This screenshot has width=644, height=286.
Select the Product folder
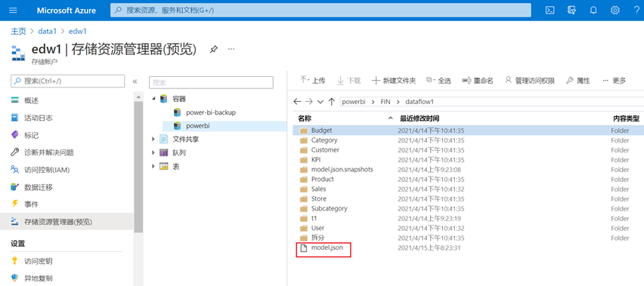[323, 179]
